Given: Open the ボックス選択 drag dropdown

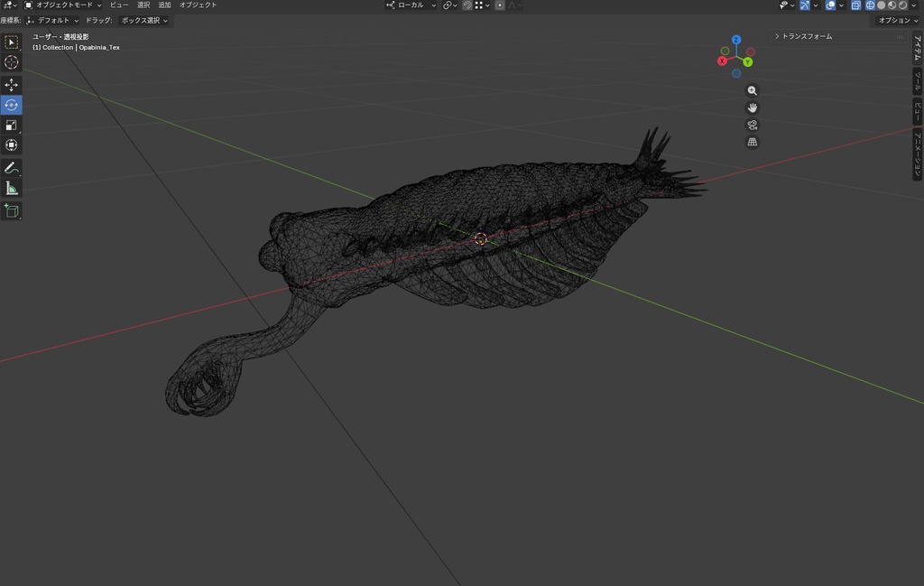Looking at the screenshot, I should (143, 20).
